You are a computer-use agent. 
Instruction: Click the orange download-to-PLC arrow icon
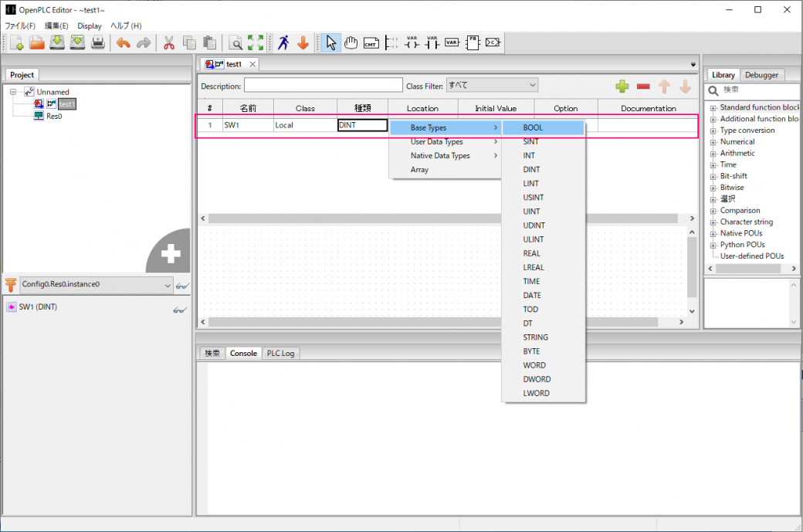(303, 42)
